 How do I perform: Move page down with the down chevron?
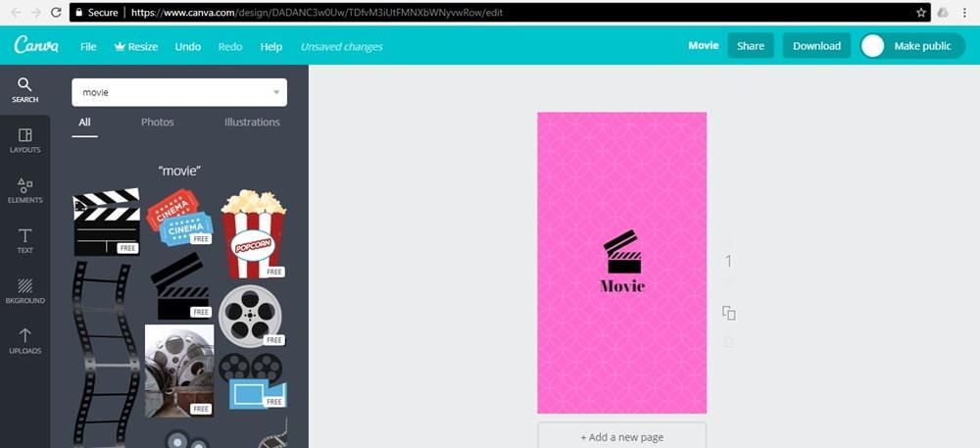click(x=728, y=283)
